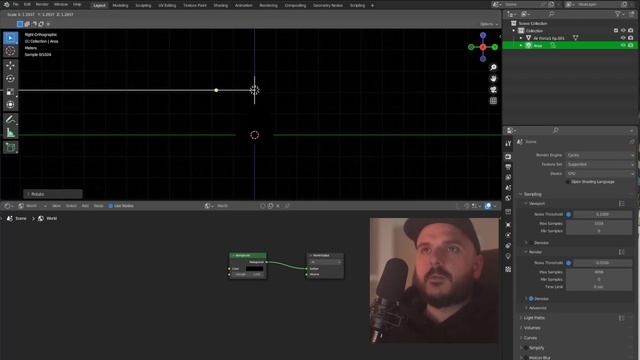Open the World properties tab icon
The image size is (640, 360).
tap(508, 198)
